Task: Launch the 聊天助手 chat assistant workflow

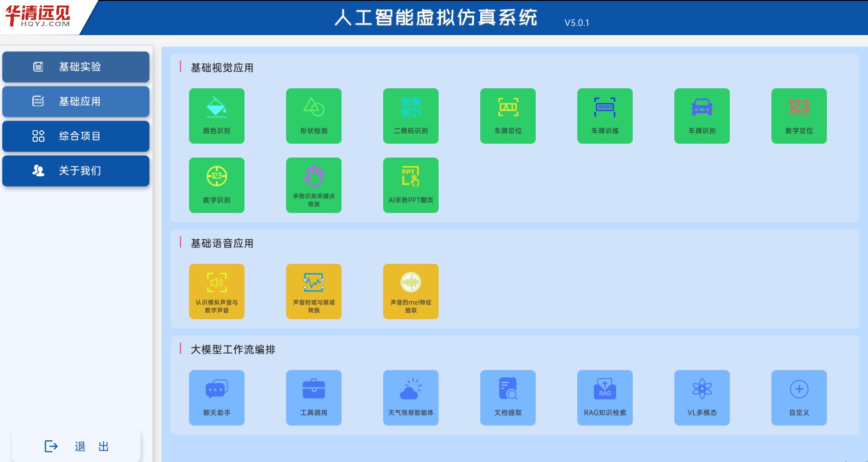Action: [216, 397]
